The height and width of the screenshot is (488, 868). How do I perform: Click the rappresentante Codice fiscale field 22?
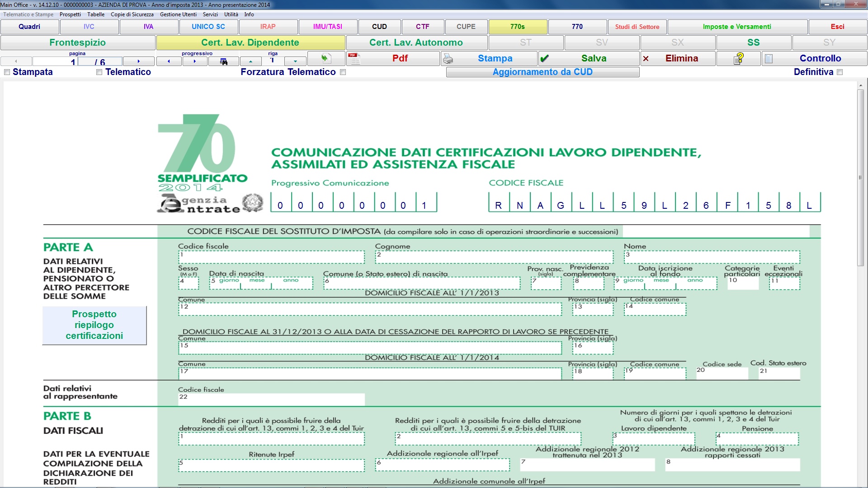click(271, 399)
